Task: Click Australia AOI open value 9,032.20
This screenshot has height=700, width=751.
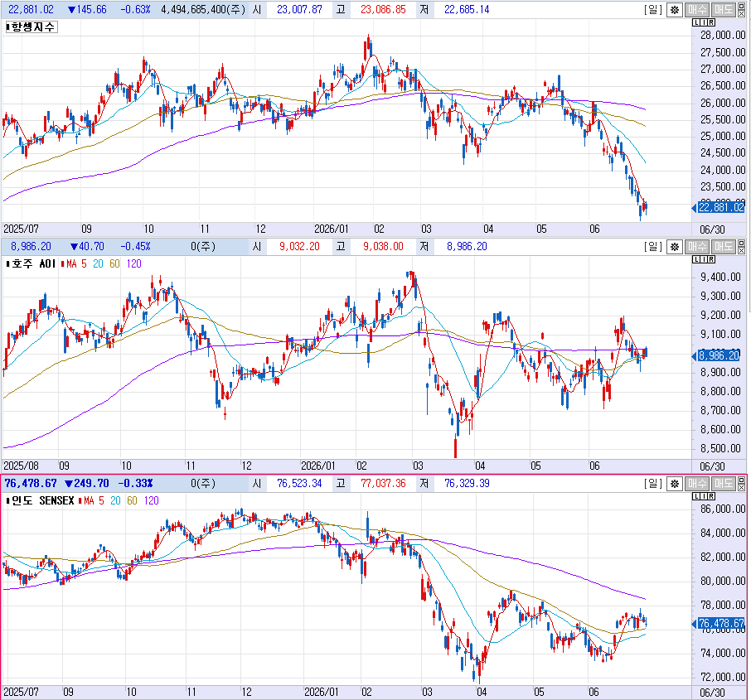Action: click(300, 247)
